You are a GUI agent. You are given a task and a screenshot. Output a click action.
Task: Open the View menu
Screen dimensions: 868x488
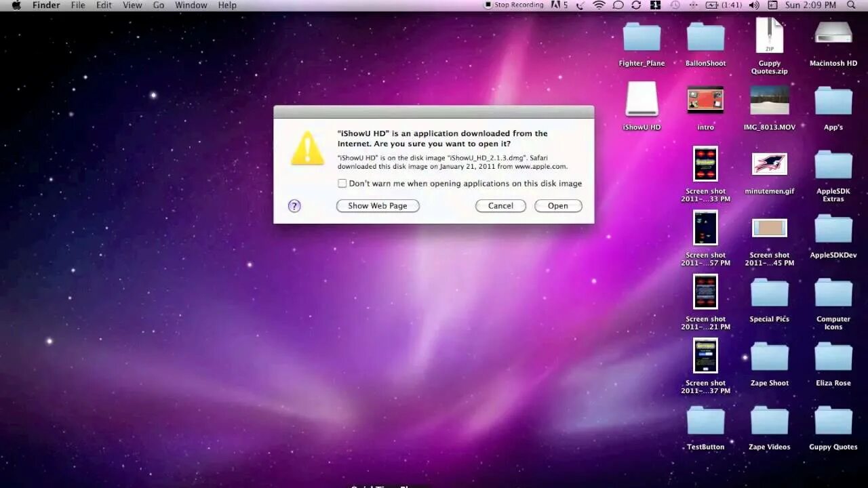[132, 5]
